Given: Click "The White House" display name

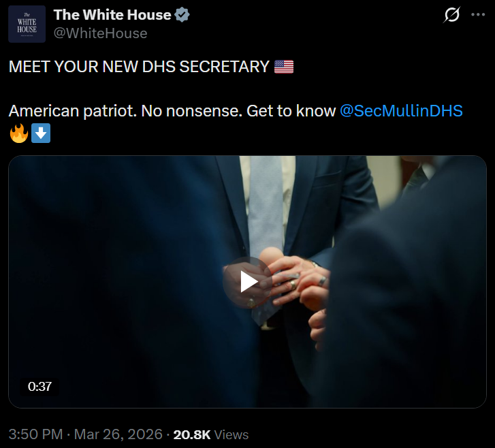Looking at the screenshot, I should [112, 14].
